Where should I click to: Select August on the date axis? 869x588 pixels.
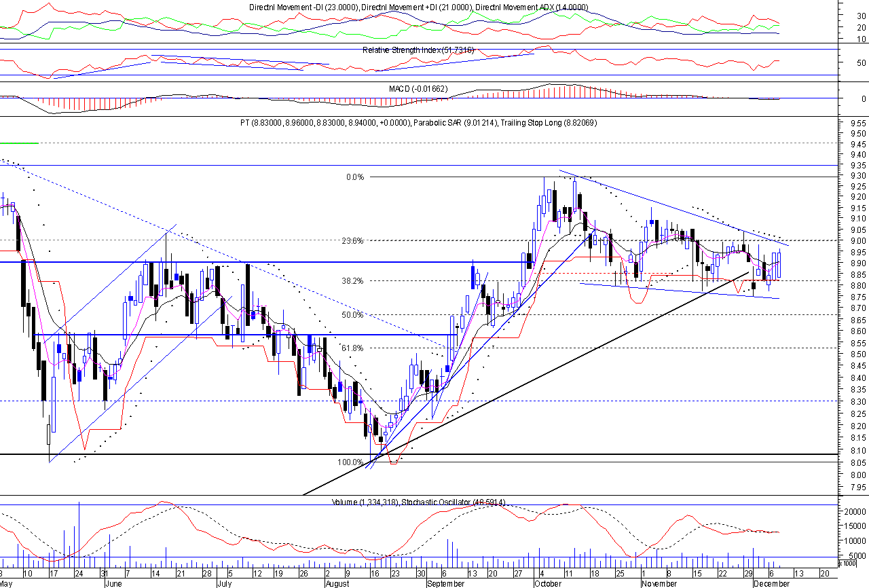coord(337,583)
